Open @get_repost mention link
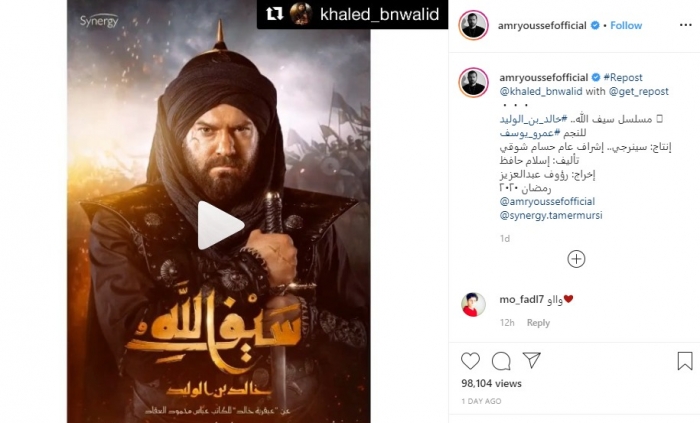 [638, 91]
